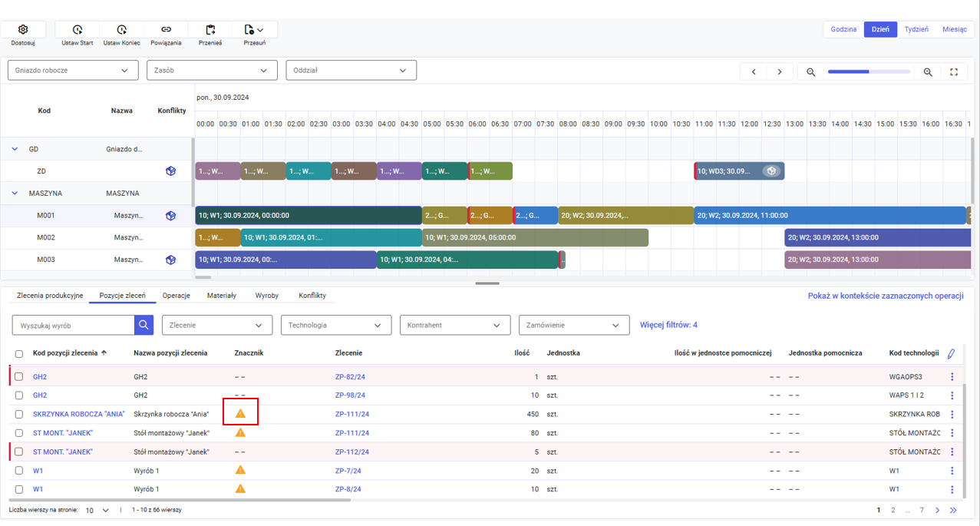Click the Przenieś clipboard icon
The height and width of the screenshot is (526, 980).
[x=210, y=29]
